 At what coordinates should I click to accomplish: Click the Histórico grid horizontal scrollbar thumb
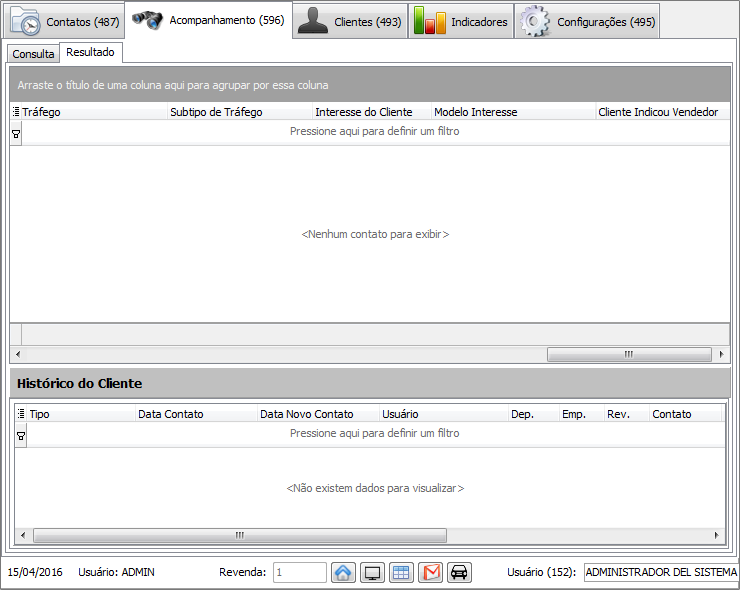pos(240,535)
